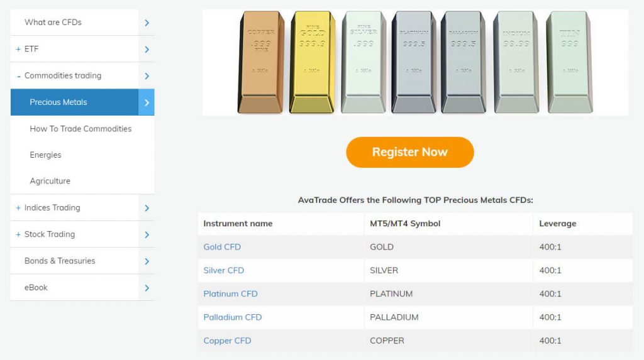Open the Stock Trading section
The height and width of the screenshot is (360, 644).
tap(50, 234)
